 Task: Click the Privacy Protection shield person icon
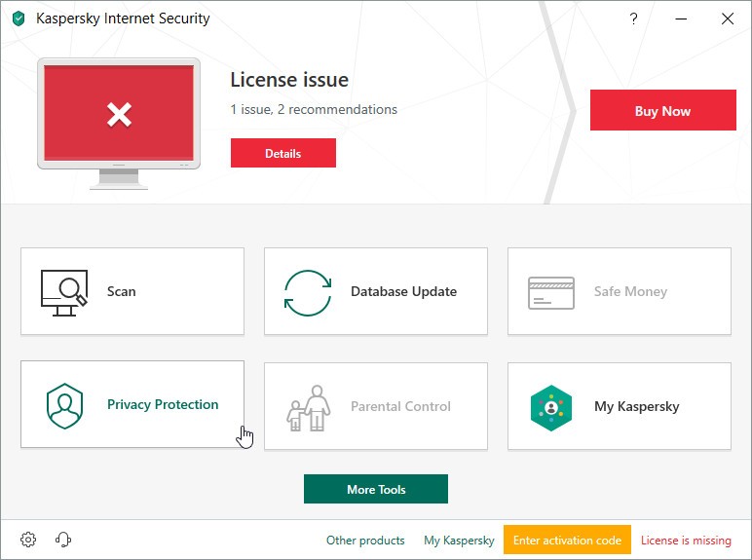pyautogui.click(x=64, y=405)
